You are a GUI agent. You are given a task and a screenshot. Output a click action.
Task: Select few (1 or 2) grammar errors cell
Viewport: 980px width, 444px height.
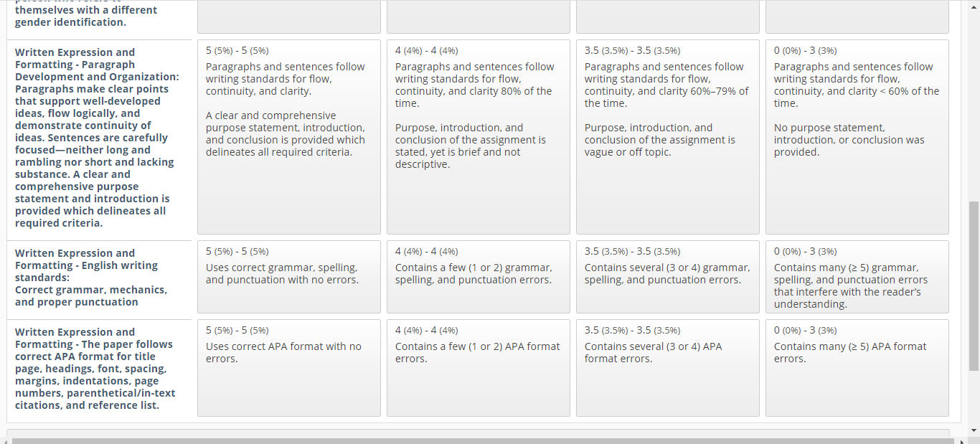click(x=479, y=277)
